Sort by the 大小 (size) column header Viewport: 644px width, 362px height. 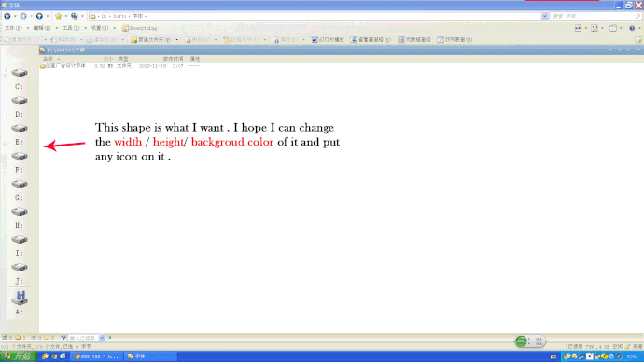(x=107, y=59)
